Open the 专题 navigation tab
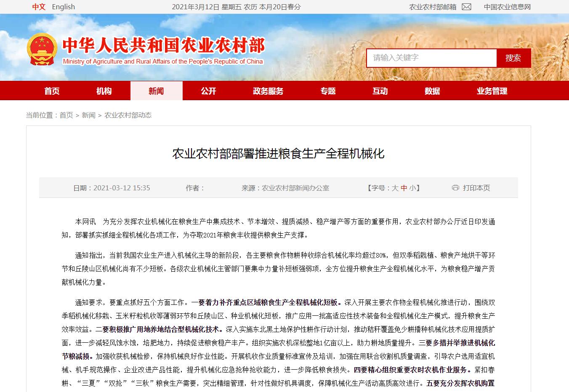Screen dimensions: 569x392 pos(328,91)
